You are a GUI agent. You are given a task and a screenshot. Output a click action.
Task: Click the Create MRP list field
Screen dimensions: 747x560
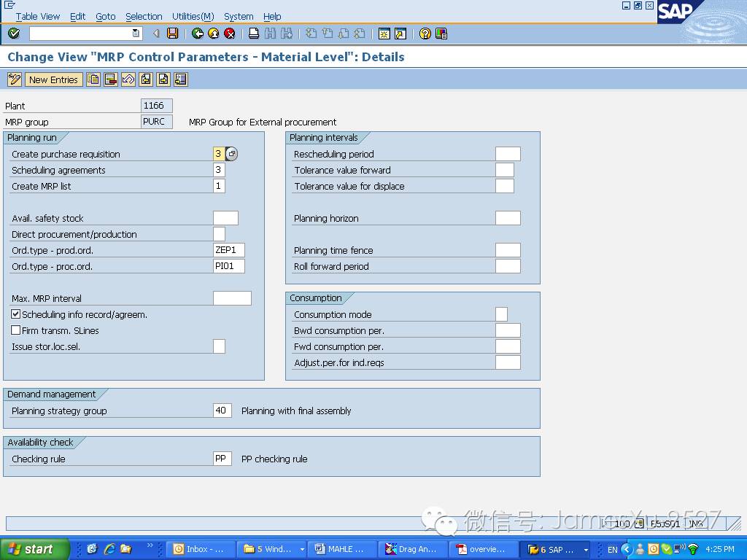point(219,186)
